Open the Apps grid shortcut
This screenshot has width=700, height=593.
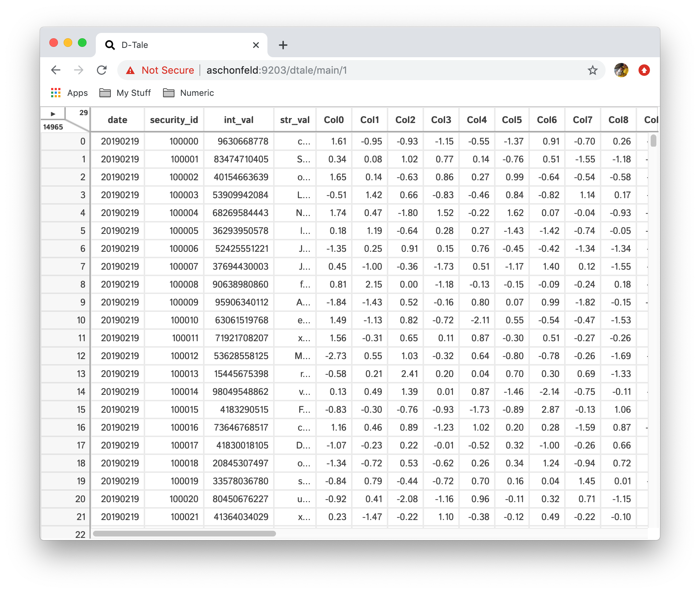(x=69, y=93)
